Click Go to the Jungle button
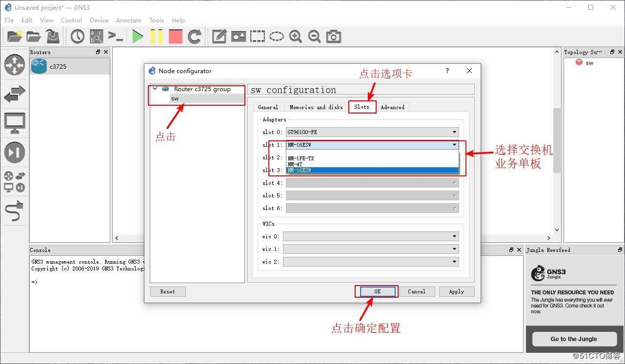The width and height of the screenshot is (625, 364). click(573, 339)
